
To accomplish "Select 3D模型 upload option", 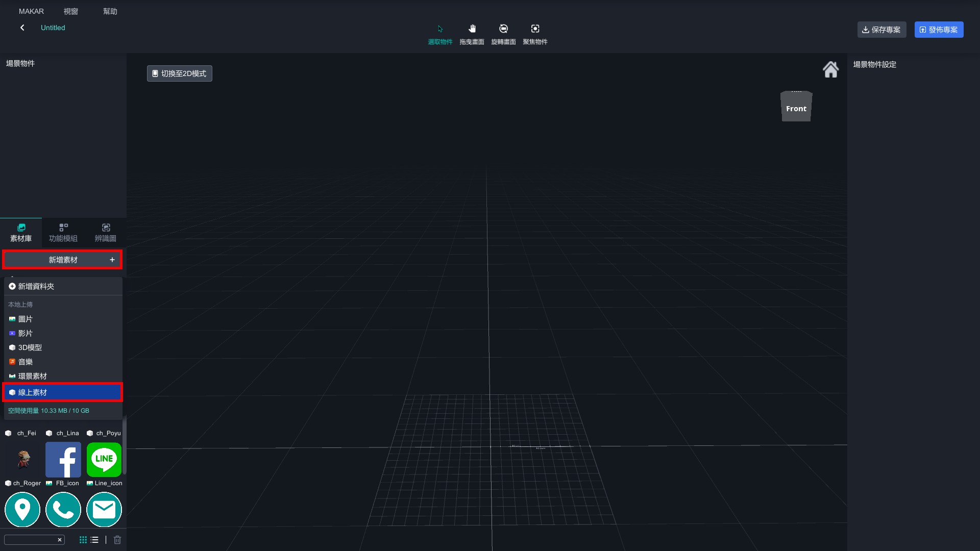I will click(x=29, y=347).
